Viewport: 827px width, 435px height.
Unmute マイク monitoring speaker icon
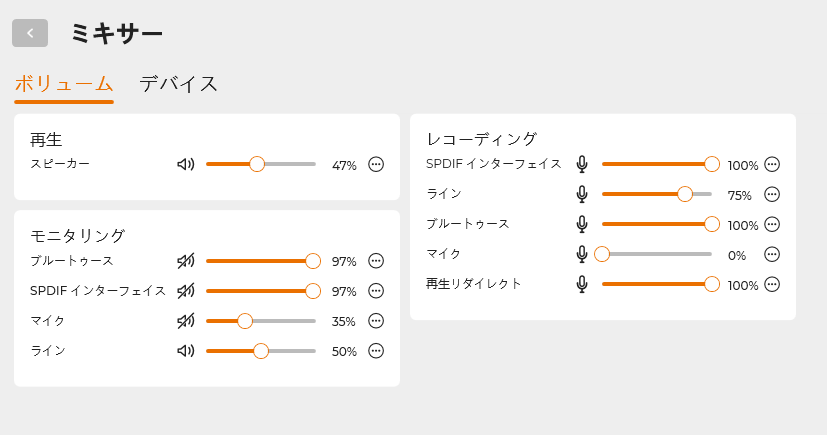pyautogui.click(x=185, y=321)
